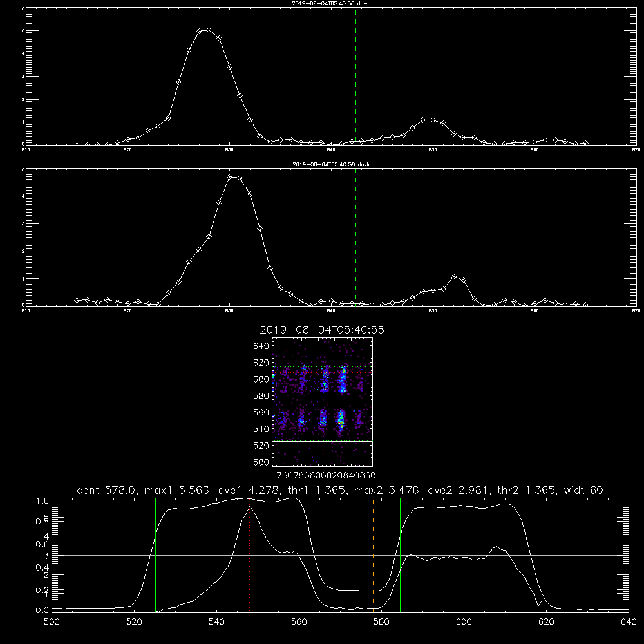Click the secondary peak near 852 in dusk plot
The width and height of the screenshot is (644, 644).
(x=453, y=277)
